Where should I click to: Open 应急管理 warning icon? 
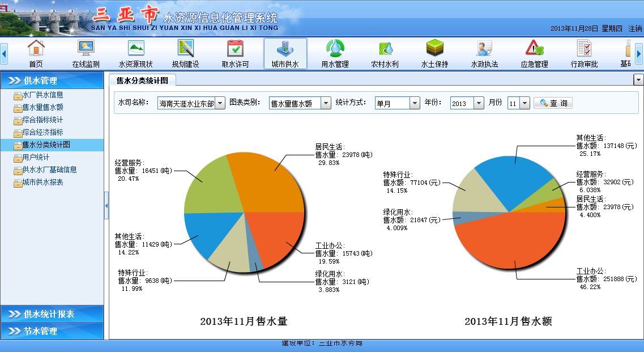tap(534, 49)
